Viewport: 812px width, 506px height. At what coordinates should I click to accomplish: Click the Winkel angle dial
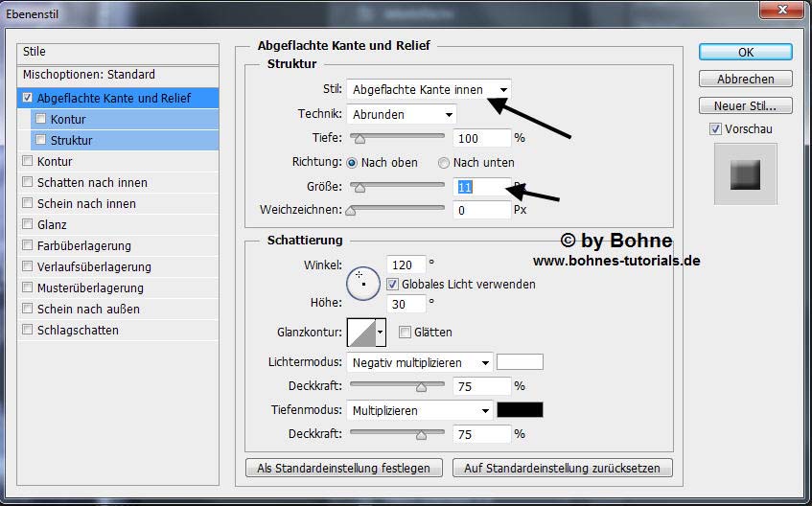pos(362,283)
